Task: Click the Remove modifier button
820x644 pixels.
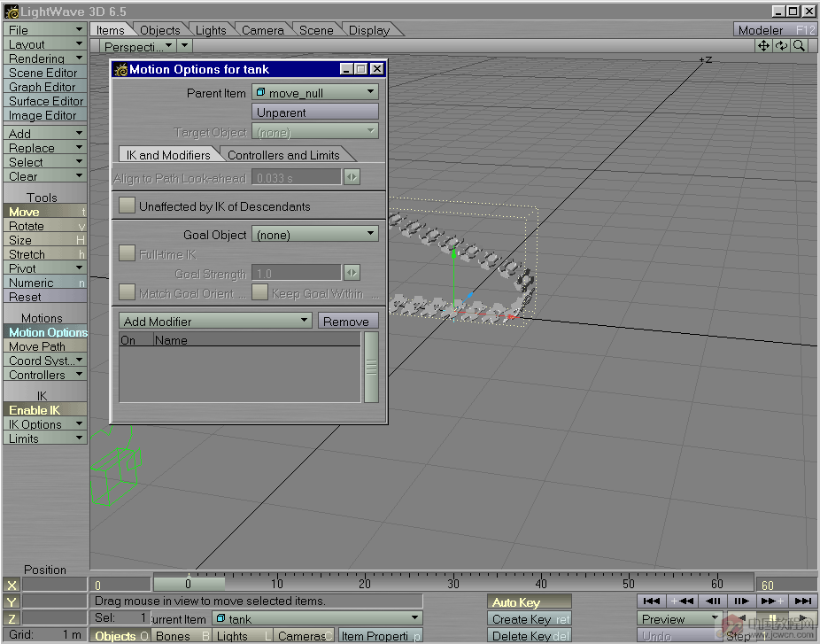Action: pyautogui.click(x=348, y=322)
